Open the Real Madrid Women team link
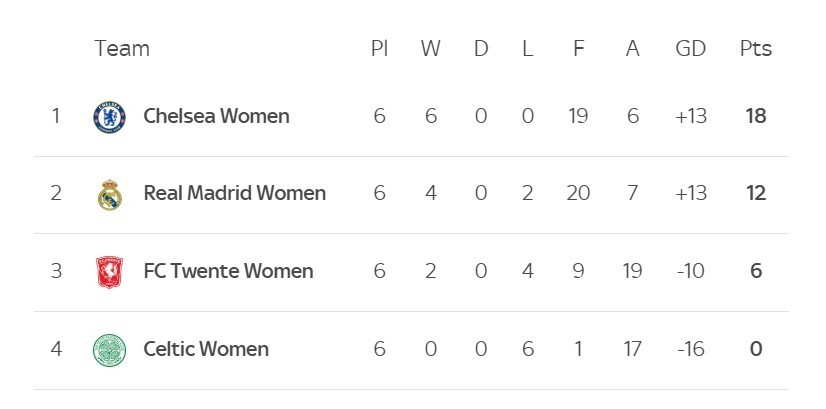The image size is (826, 409). coord(234,193)
